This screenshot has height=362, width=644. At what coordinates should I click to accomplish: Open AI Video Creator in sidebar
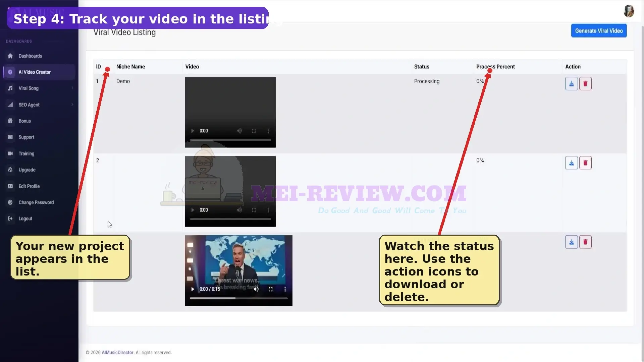click(x=39, y=72)
